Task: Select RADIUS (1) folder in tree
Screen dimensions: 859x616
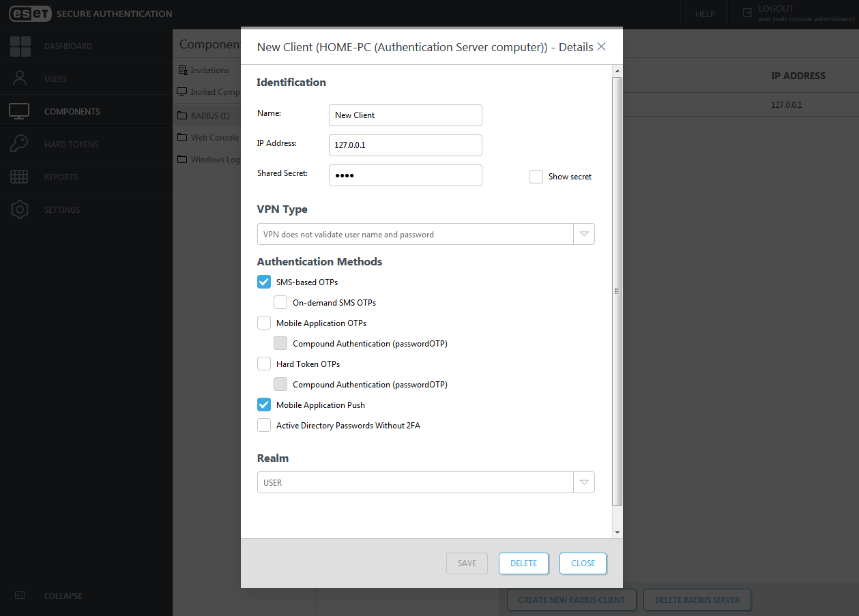Action: 209,115
